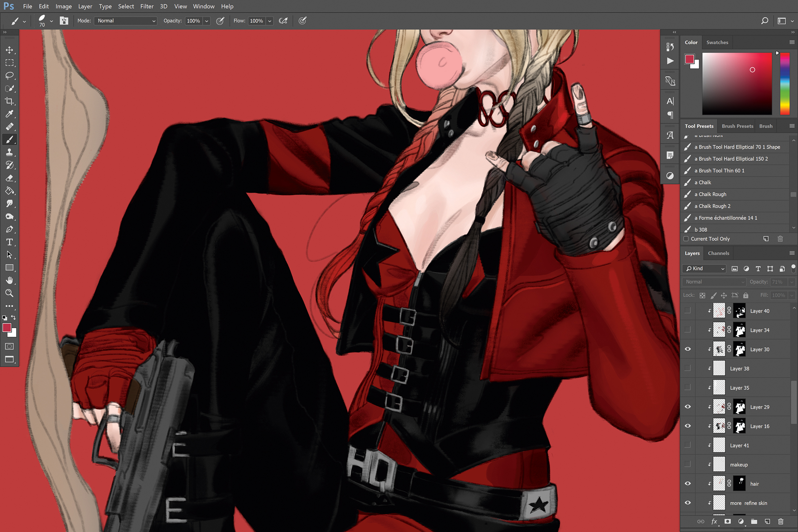The image size is (798, 532).
Task: Create a new group folder button
Action: click(x=754, y=521)
